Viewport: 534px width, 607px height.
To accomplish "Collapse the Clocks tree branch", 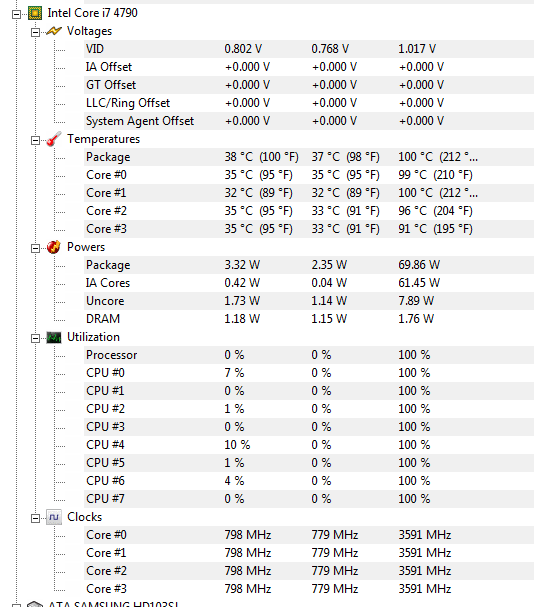I will click(x=35, y=518).
